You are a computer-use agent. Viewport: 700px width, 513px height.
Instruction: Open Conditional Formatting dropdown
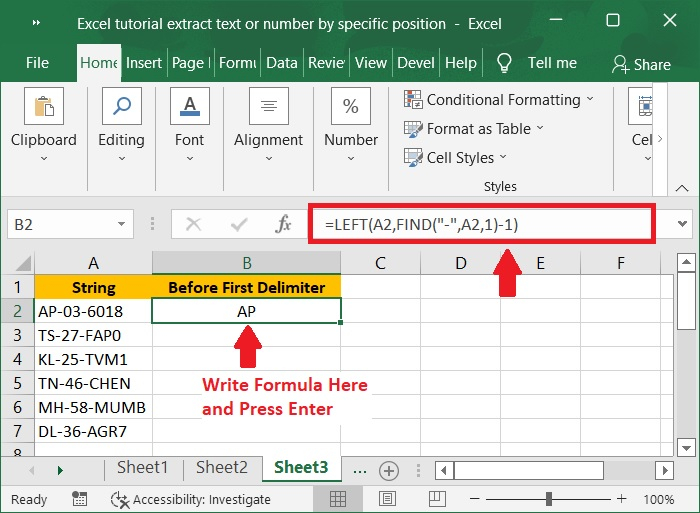[x=499, y=100]
